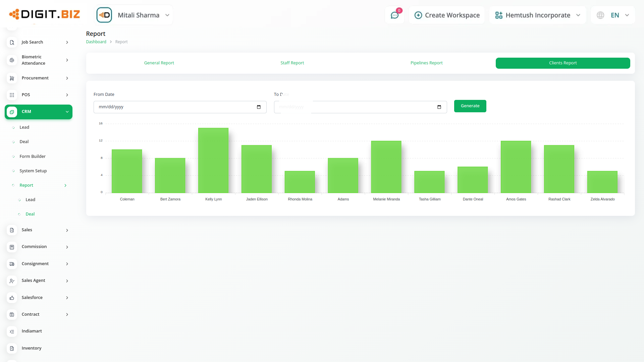Click the POS grid icon

point(12,95)
